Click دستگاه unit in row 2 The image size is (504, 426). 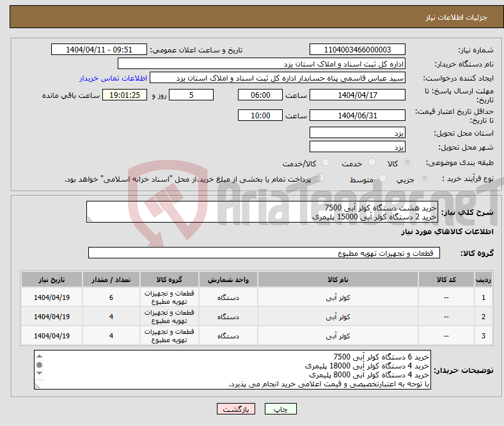coord(228,317)
